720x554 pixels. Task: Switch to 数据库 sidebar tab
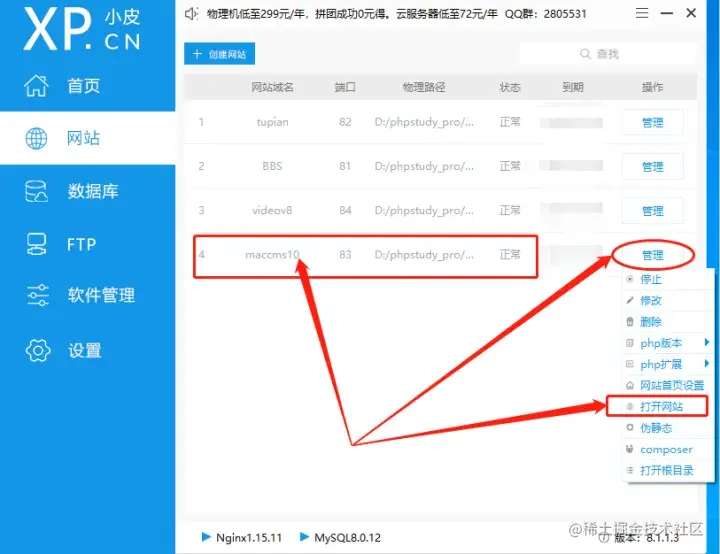[x=87, y=191]
